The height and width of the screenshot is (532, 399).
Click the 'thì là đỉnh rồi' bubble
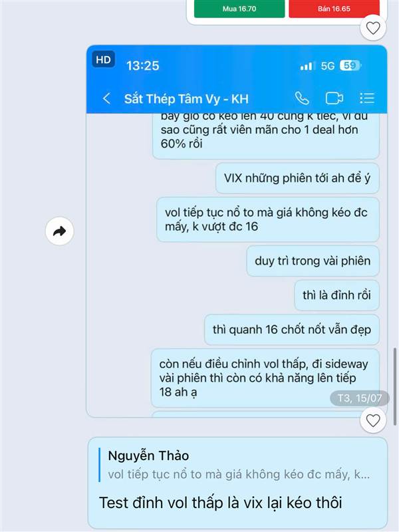336,295
